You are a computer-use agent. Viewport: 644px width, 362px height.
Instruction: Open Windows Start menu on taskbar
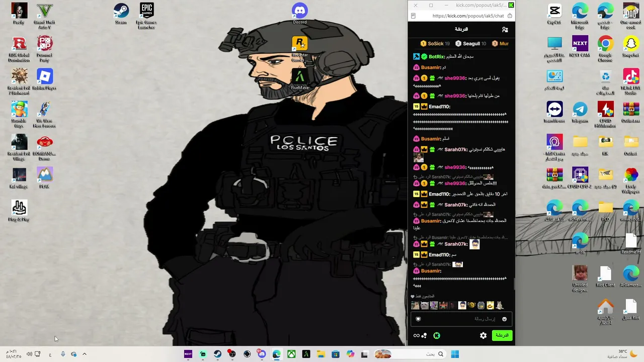tap(455, 354)
